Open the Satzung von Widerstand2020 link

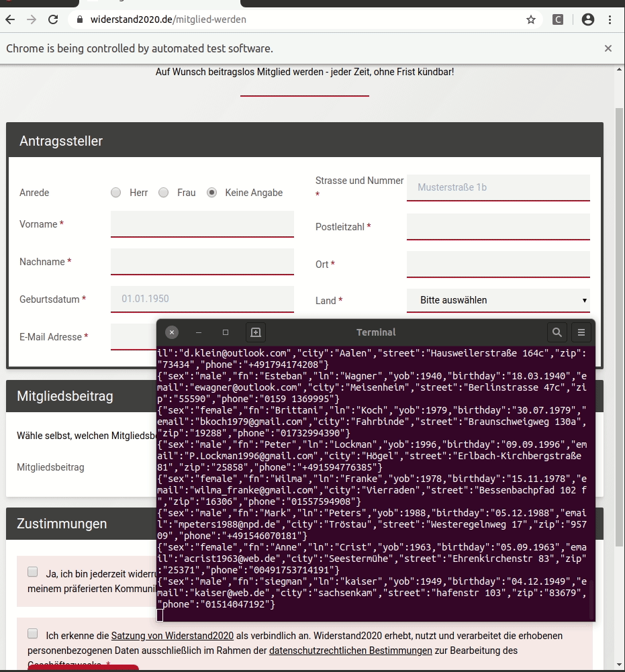coord(172,635)
